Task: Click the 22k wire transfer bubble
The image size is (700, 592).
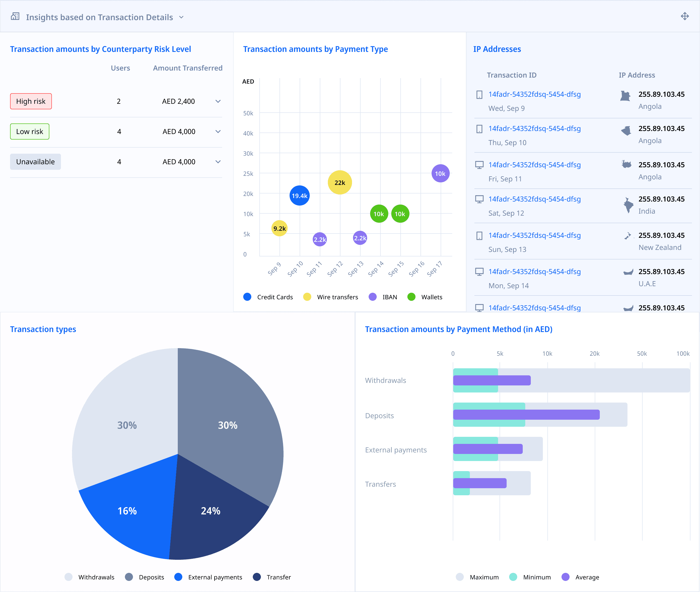Action: pyautogui.click(x=339, y=183)
